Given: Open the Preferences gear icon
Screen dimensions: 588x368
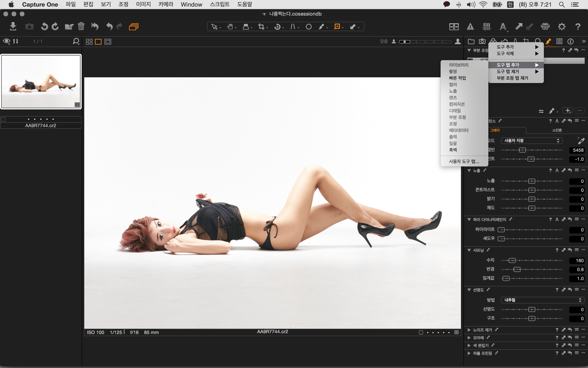Looking at the screenshot, I should tap(561, 27).
